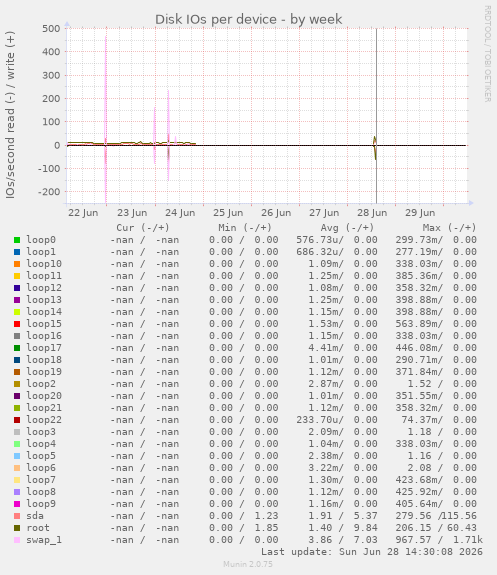Click the 'Avg (-/+)' column header
This screenshot has width=497, height=575.
click(x=347, y=228)
